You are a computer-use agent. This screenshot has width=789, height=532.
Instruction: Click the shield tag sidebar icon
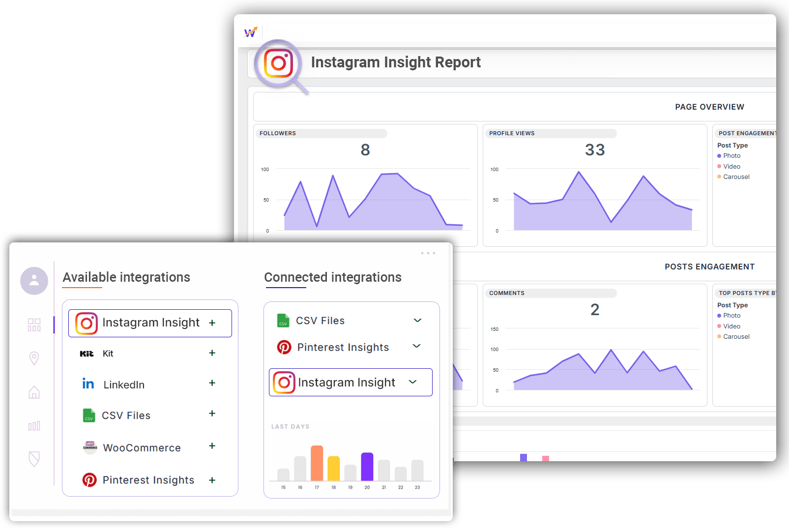(34, 459)
